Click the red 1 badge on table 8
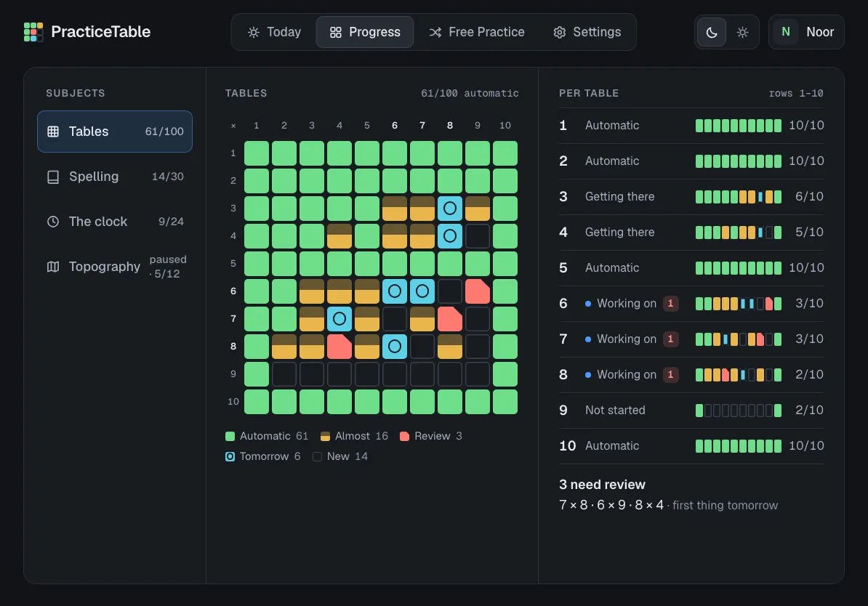Screen dimensions: 868x606 [670, 375]
